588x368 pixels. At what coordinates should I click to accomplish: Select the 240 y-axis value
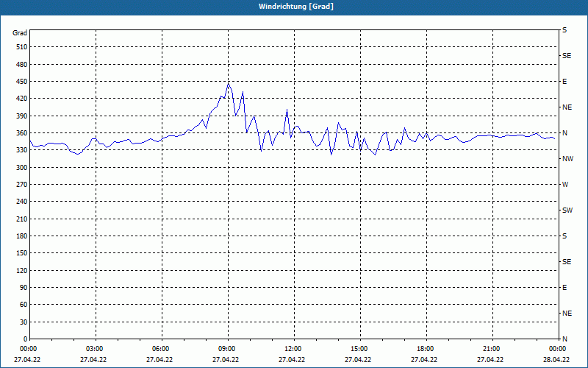[21, 202]
